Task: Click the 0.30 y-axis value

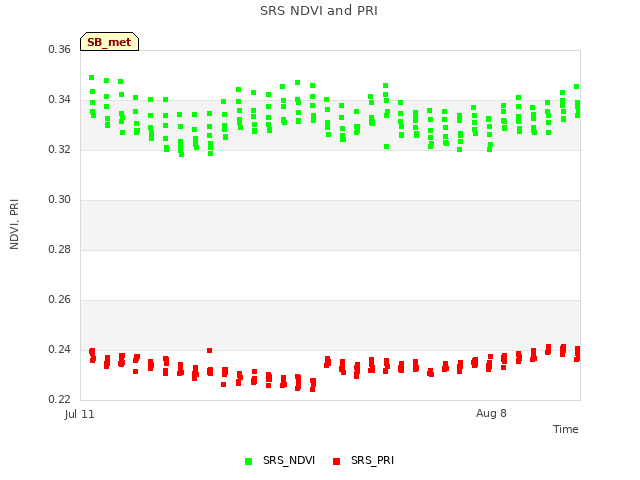Action: [x=60, y=199]
